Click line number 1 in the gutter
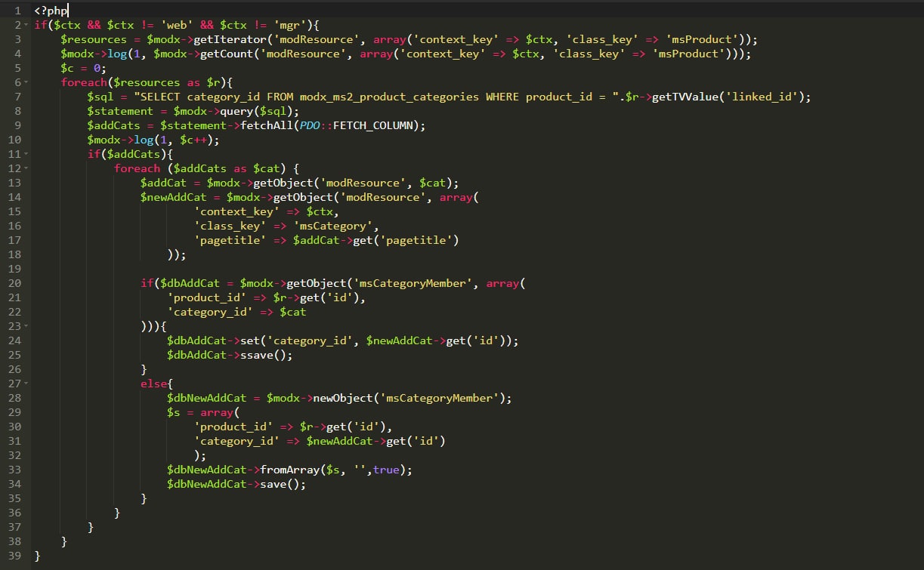Image resolution: width=924 pixels, height=570 pixels. [x=17, y=11]
